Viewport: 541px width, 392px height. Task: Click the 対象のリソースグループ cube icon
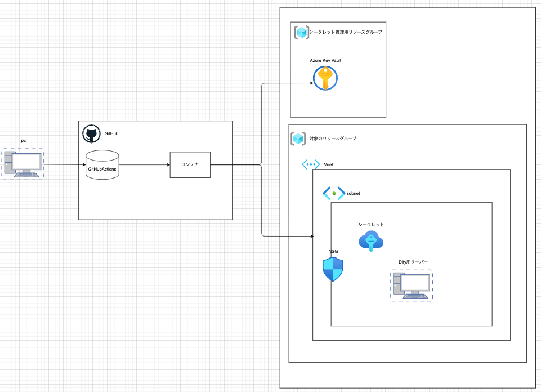click(298, 139)
